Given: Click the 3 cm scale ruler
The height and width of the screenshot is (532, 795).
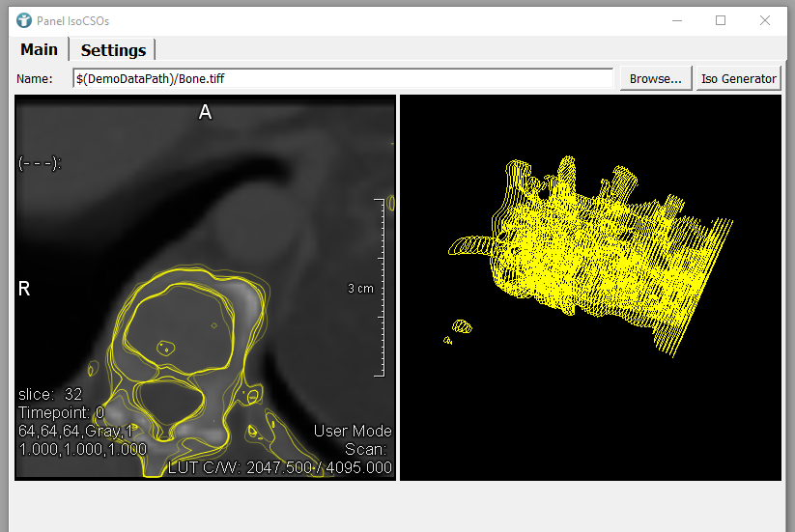Looking at the screenshot, I should (x=383, y=288).
